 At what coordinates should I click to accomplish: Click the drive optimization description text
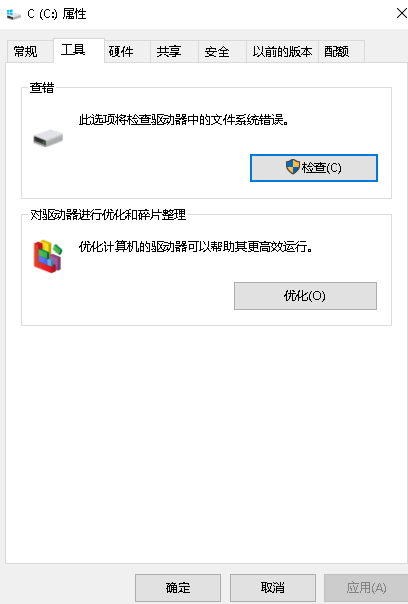click(195, 247)
